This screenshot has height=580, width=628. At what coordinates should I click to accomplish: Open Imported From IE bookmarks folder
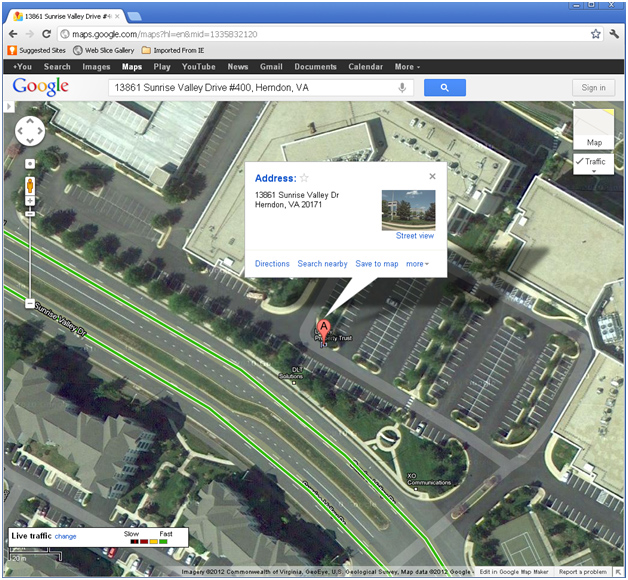point(173,50)
